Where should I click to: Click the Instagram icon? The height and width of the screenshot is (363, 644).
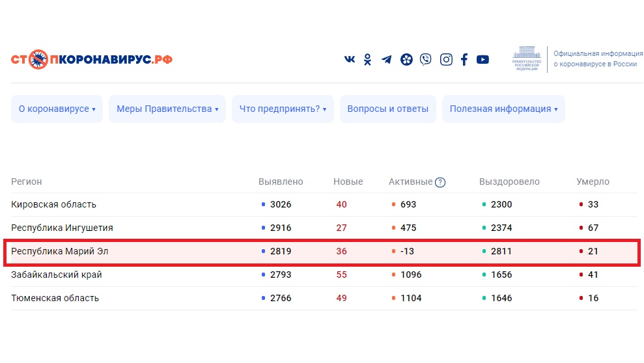(446, 60)
